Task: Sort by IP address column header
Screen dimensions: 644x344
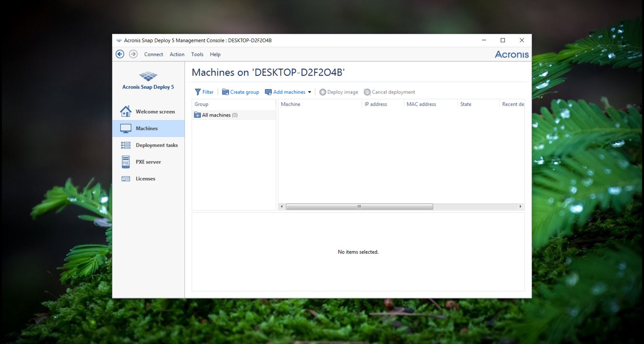Action: point(383,104)
